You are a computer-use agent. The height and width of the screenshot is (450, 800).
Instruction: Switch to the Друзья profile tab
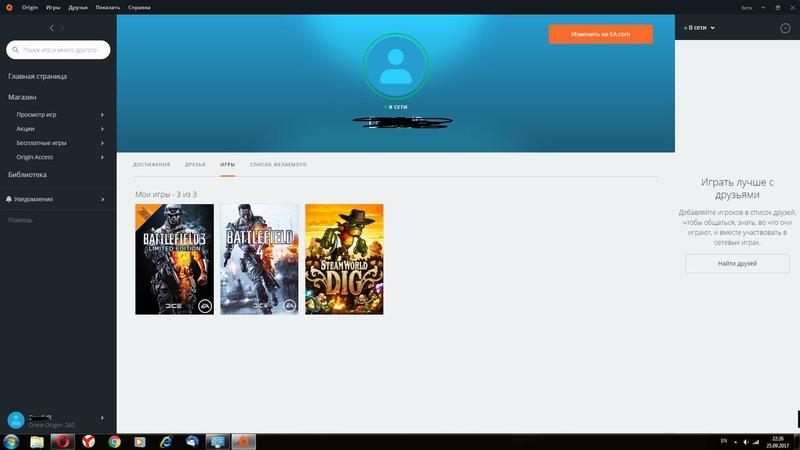195,165
